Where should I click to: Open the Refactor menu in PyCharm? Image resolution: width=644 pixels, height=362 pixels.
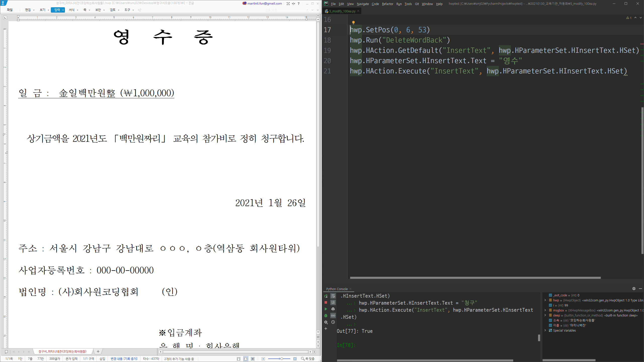[x=387, y=4]
